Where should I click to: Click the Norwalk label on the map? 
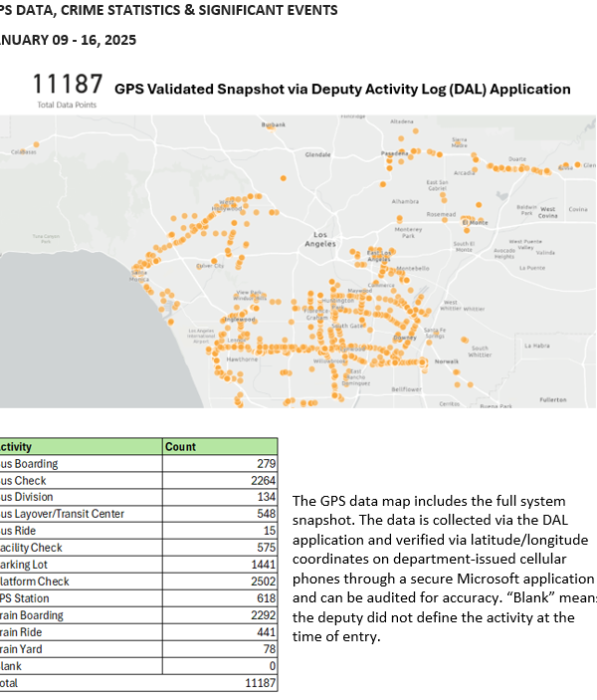point(445,361)
